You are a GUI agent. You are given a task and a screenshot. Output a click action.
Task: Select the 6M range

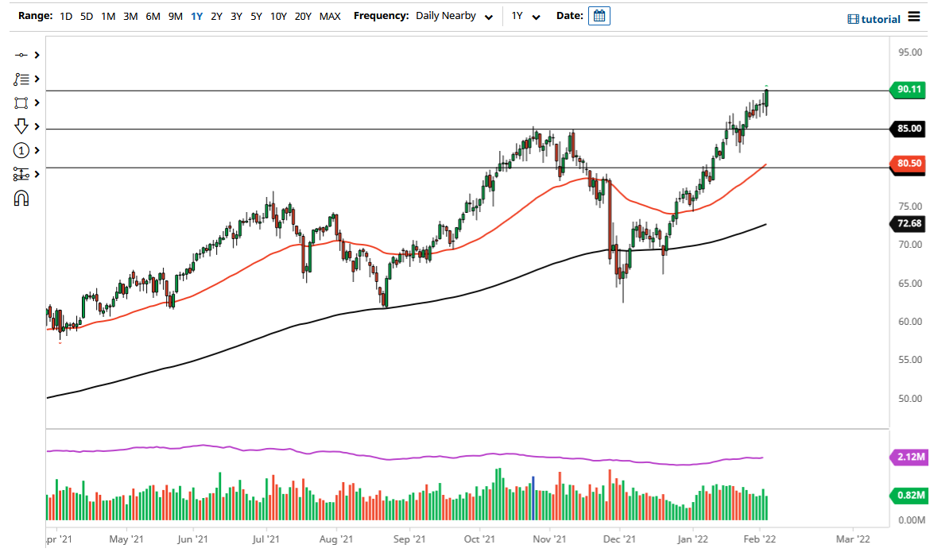tap(153, 17)
